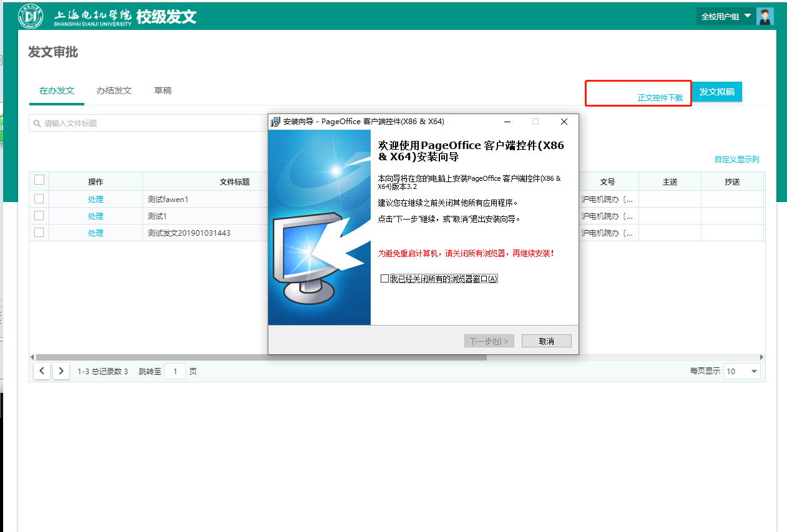
Task: Click 取消 in the installer wizard
Action: [x=547, y=341]
